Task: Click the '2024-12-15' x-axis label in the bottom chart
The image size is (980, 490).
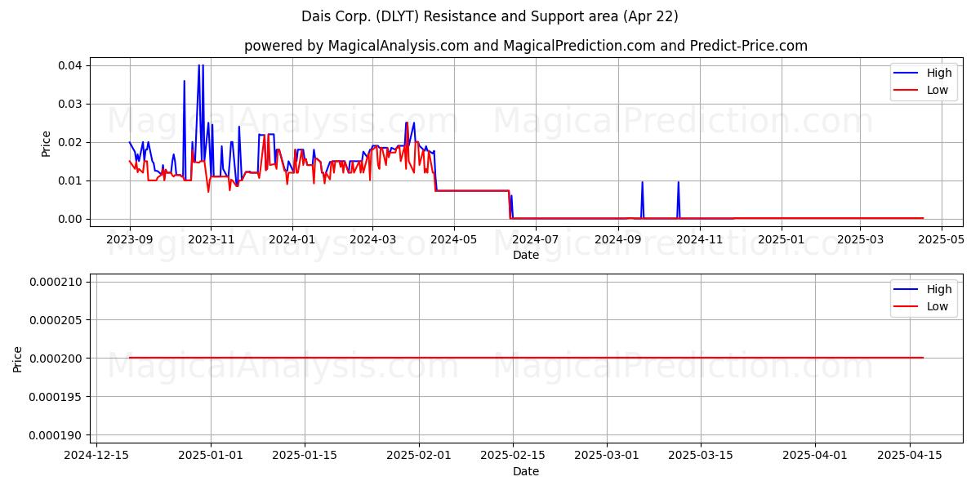Action: pyautogui.click(x=96, y=456)
